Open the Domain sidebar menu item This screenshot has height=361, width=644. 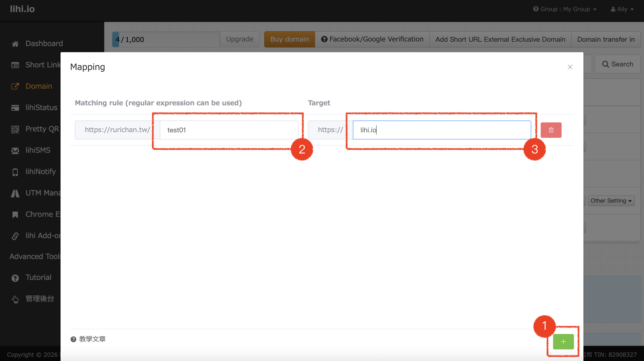click(x=39, y=86)
